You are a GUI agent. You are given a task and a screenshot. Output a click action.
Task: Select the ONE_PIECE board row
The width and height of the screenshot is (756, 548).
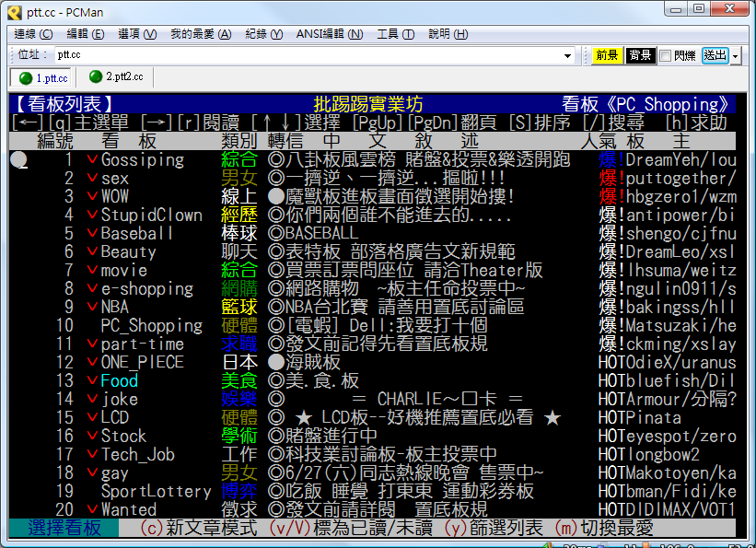tap(372, 362)
